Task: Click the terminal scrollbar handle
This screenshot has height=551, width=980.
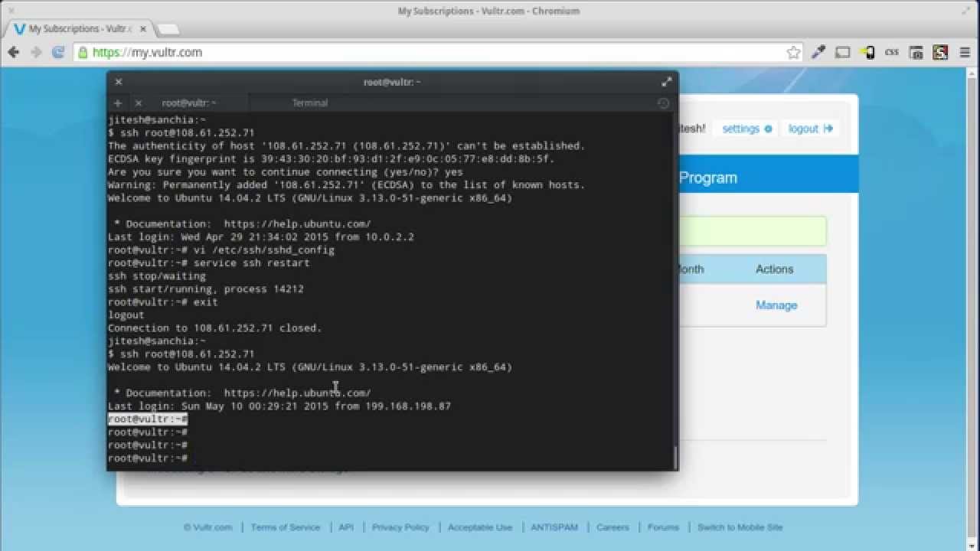Action: tap(675, 457)
